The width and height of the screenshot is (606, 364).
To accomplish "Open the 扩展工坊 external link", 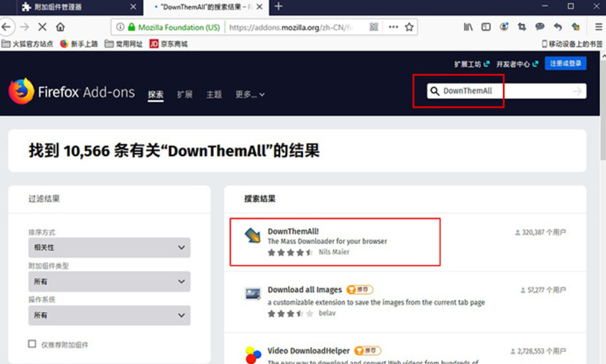I will [472, 64].
